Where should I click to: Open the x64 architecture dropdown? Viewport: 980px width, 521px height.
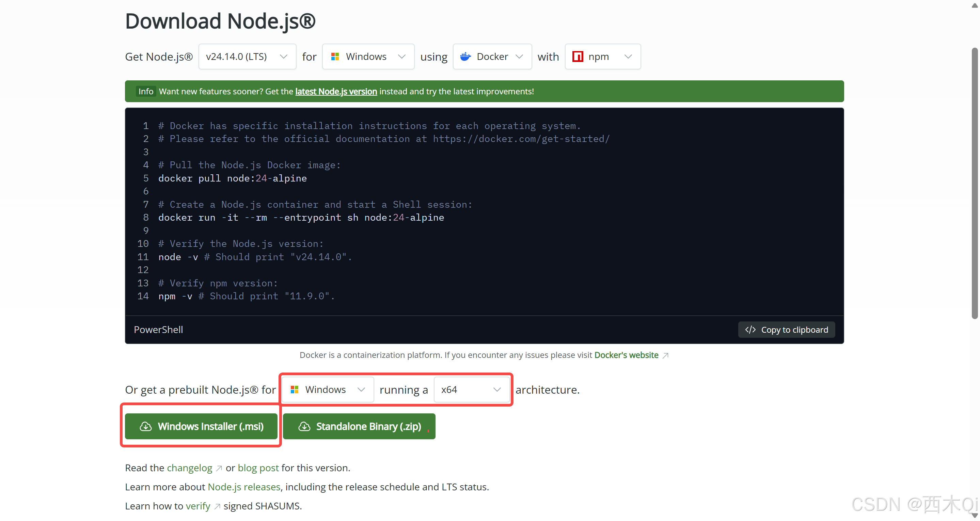(471, 390)
